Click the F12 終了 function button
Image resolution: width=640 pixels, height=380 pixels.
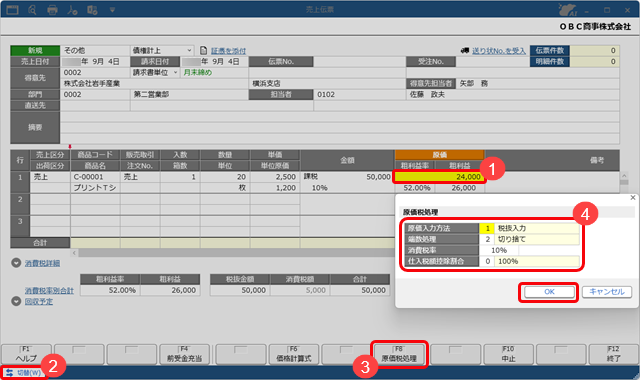coord(613,354)
